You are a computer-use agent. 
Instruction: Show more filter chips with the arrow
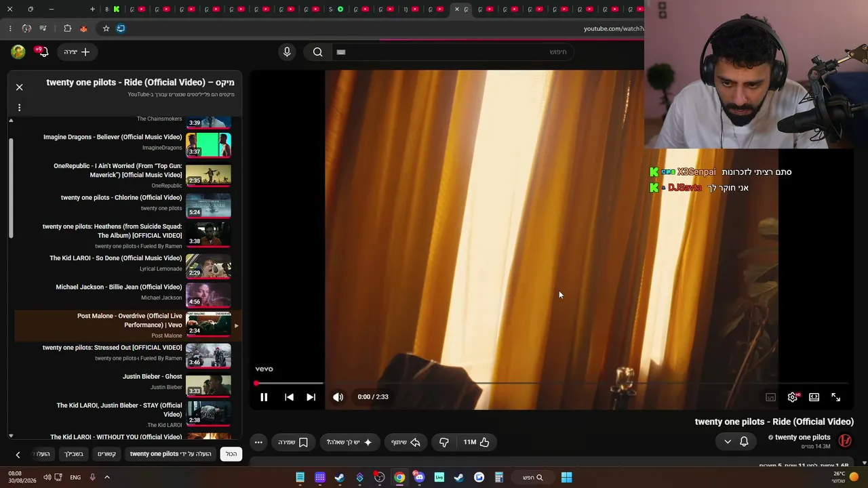pos(18,454)
